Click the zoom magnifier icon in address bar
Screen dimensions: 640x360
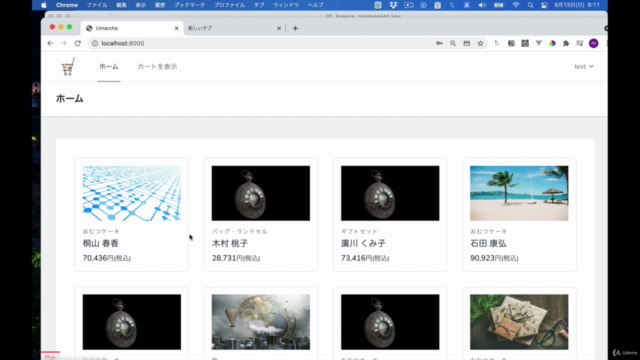click(x=453, y=43)
